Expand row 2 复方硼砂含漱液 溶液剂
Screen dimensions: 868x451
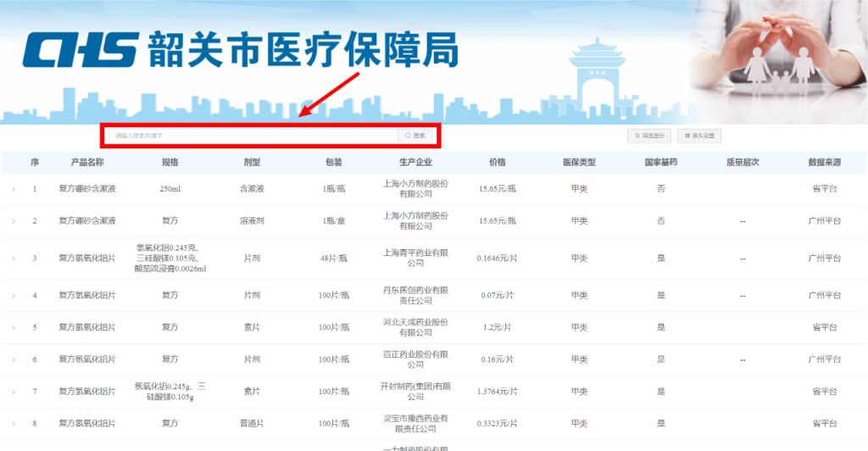(x=14, y=221)
